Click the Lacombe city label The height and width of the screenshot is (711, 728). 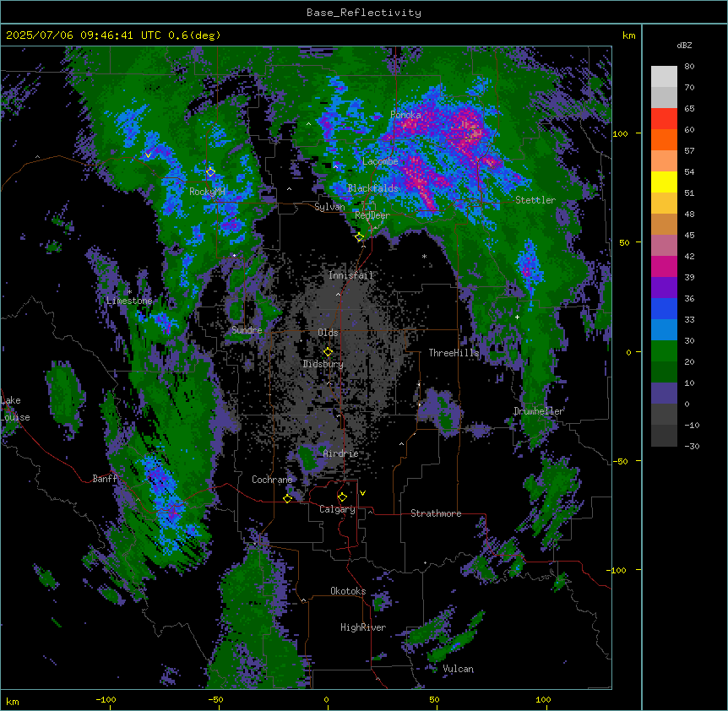(x=380, y=161)
